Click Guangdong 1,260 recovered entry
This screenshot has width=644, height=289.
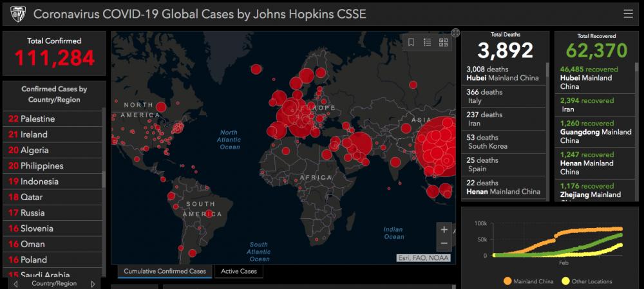pyautogui.click(x=594, y=132)
